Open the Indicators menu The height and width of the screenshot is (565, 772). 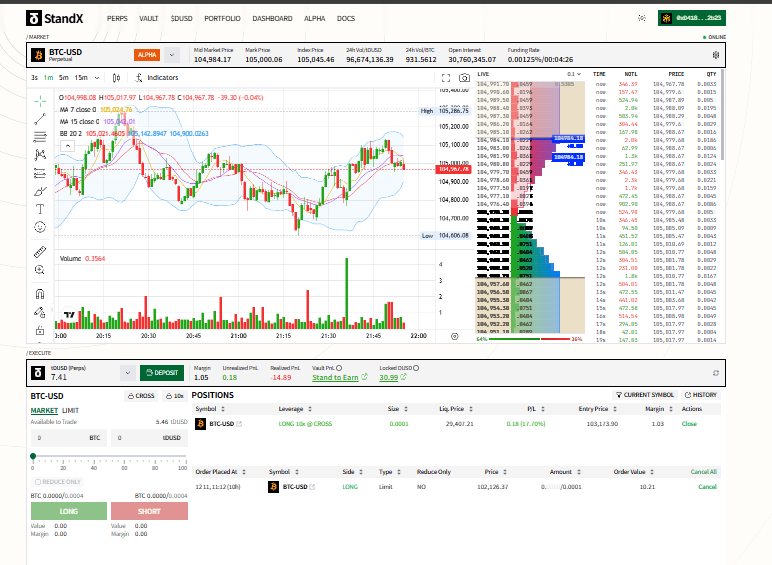click(x=157, y=78)
